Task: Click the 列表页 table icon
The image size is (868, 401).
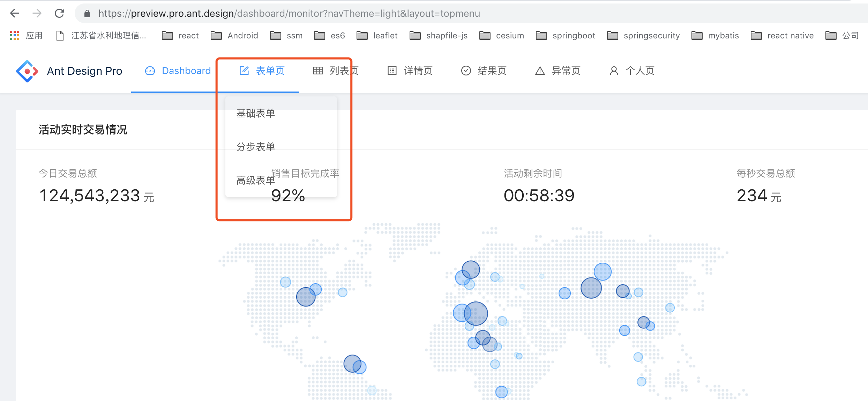Action: (318, 71)
